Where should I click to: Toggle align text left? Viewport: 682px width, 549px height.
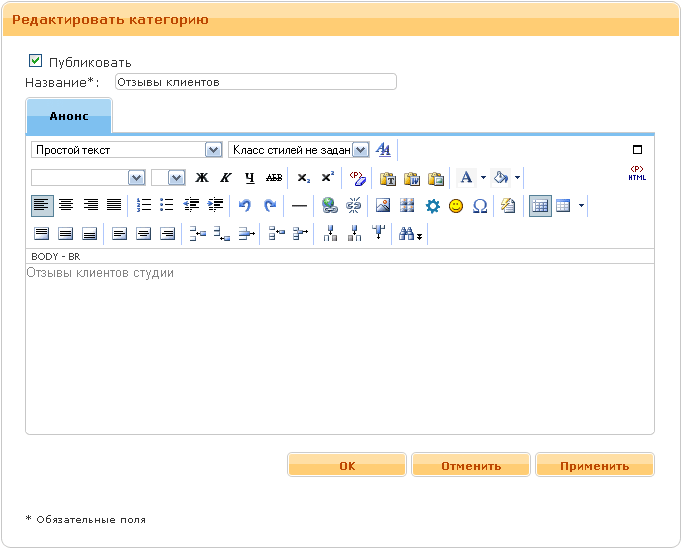point(42,206)
